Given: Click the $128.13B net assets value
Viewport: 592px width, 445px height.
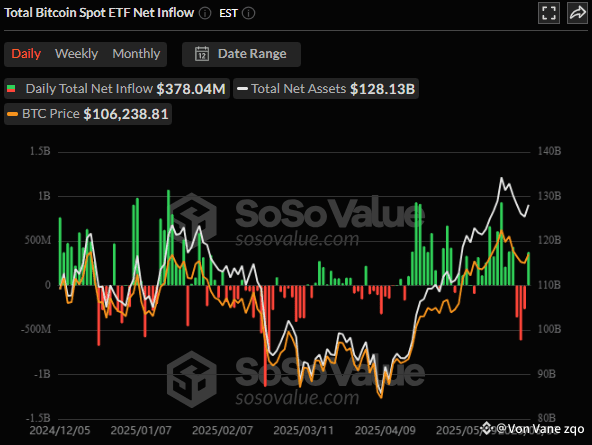Looking at the screenshot, I should pyautogui.click(x=382, y=89).
